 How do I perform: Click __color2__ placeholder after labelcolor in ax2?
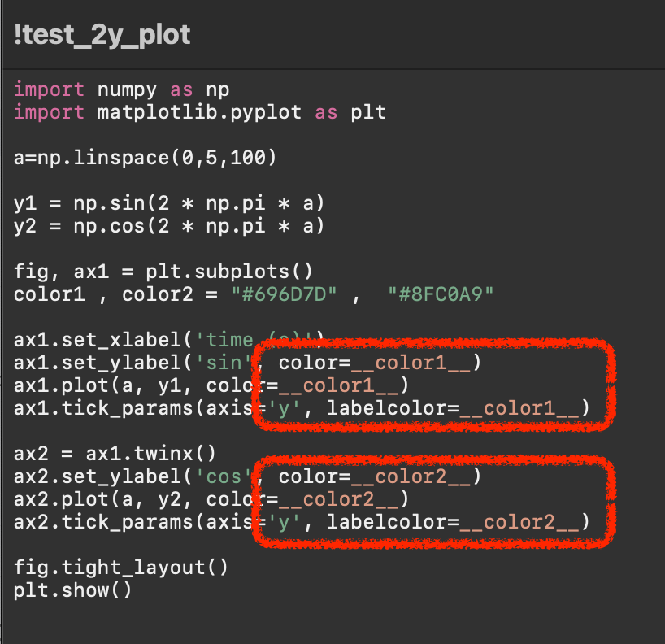pyautogui.click(x=519, y=522)
